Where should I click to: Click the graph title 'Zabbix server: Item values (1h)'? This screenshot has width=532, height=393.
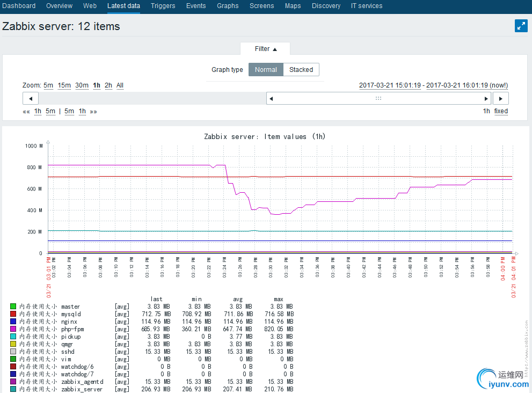pyautogui.click(x=265, y=136)
